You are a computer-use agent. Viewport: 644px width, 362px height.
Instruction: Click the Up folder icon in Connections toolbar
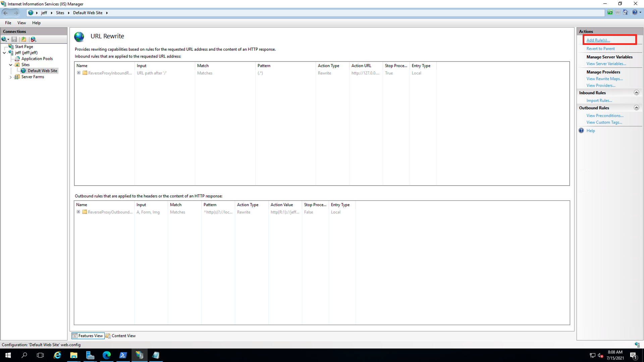(x=23, y=39)
